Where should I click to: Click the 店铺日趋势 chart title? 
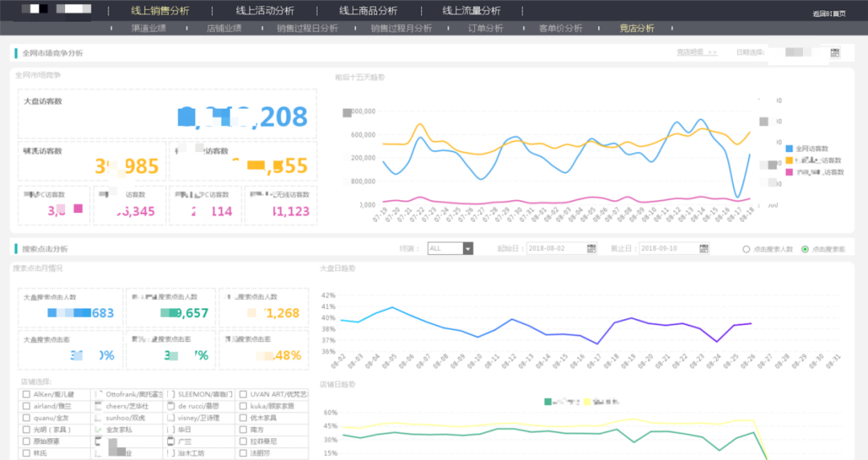[338, 384]
